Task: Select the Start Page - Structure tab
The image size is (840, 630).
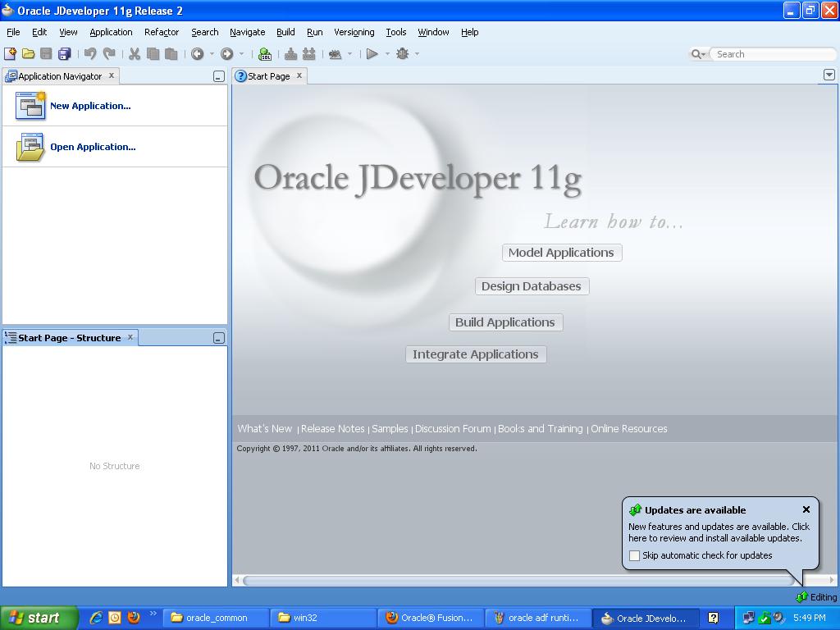Action: tap(69, 338)
